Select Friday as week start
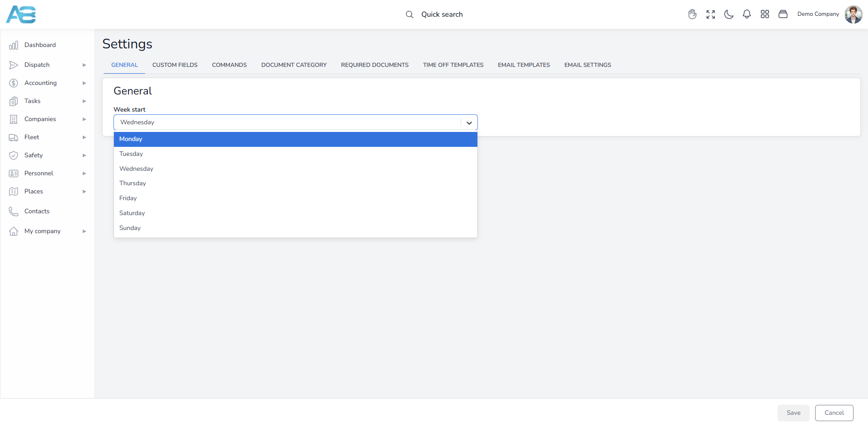Viewport: 868px width, 427px height. coord(296,198)
